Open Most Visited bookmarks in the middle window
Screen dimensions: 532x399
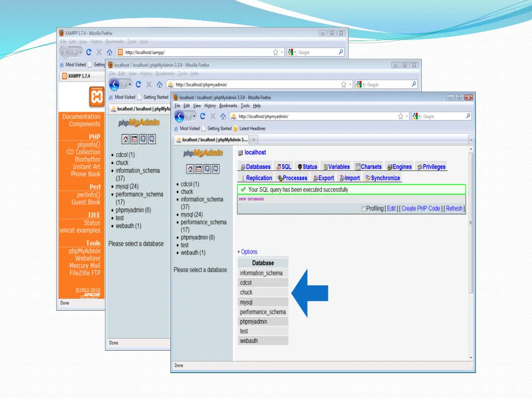pyautogui.click(x=122, y=97)
